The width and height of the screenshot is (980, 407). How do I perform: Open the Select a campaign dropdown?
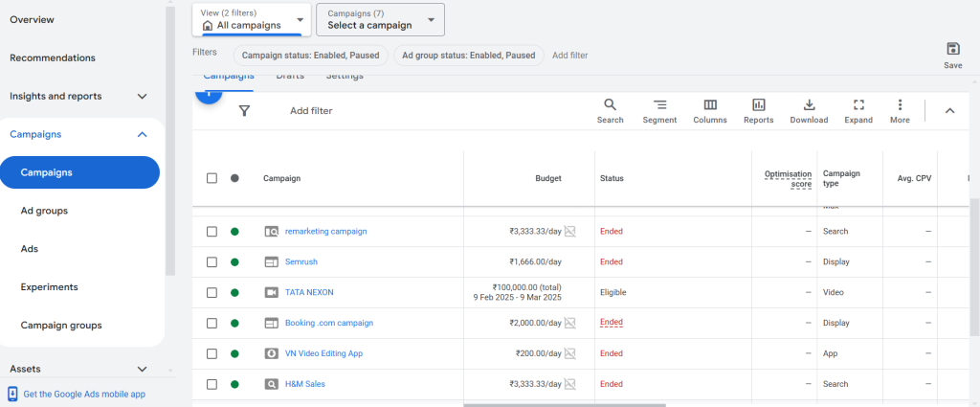[381, 19]
